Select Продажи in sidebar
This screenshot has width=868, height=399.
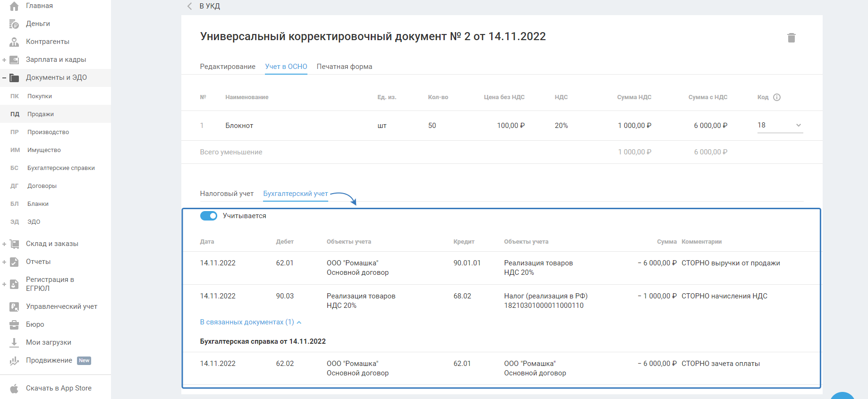[41, 114]
